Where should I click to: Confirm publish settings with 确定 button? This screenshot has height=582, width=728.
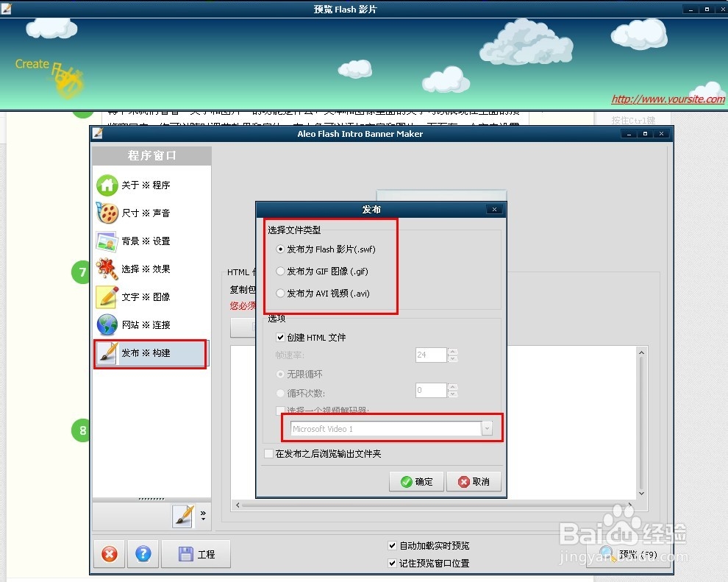pyautogui.click(x=415, y=481)
